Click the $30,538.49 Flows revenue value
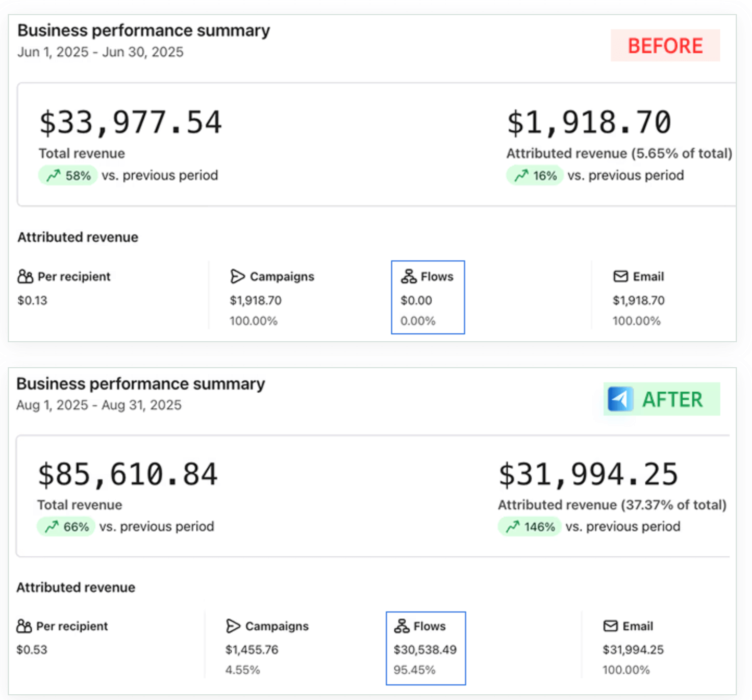 [425, 649]
